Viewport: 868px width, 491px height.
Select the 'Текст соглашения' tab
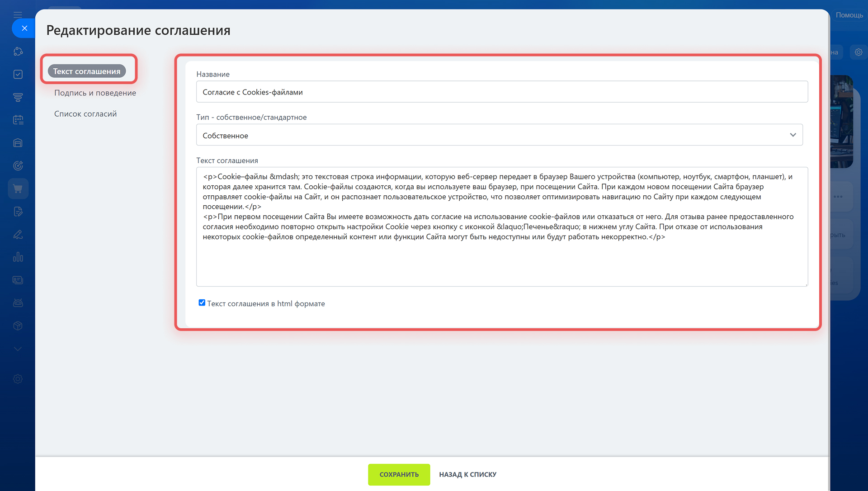coord(87,71)
